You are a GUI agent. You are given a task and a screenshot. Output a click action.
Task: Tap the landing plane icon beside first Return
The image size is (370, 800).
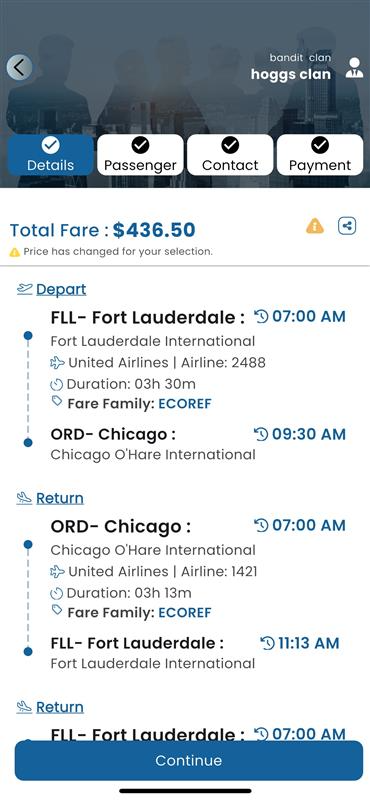(x=24, y=498)
